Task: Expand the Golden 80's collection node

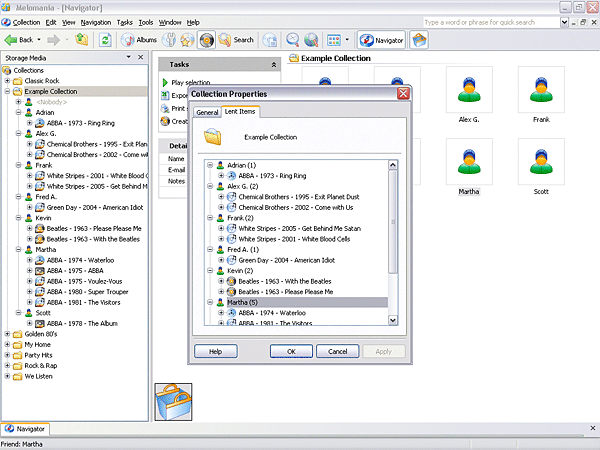Action: [x=7, y=334]
